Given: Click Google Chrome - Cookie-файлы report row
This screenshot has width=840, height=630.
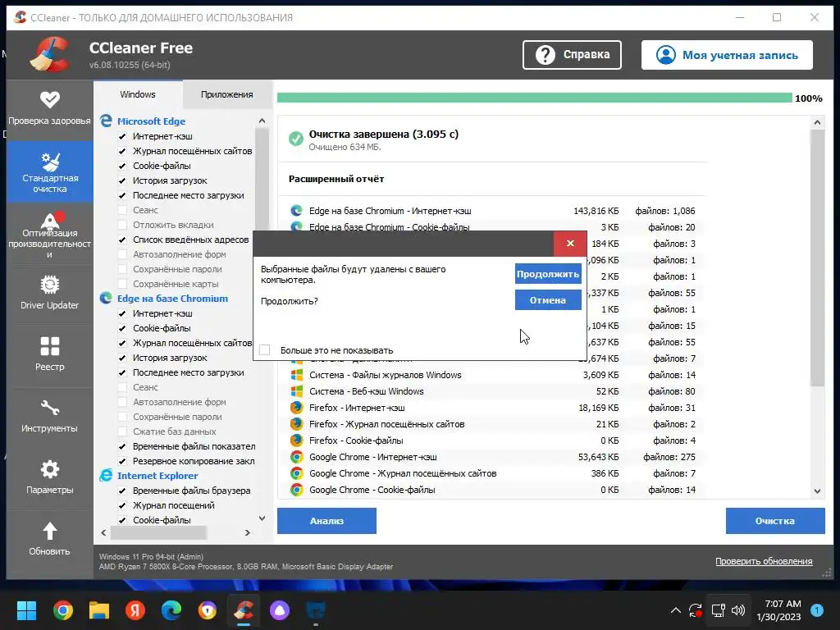Looking at the screenshot, I should (492, 490).
